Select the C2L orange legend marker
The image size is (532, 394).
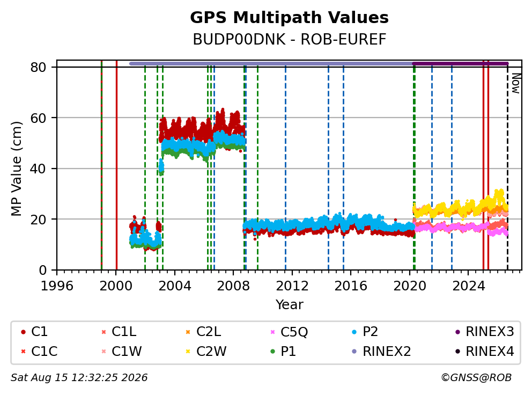click(x=188, y=332)
